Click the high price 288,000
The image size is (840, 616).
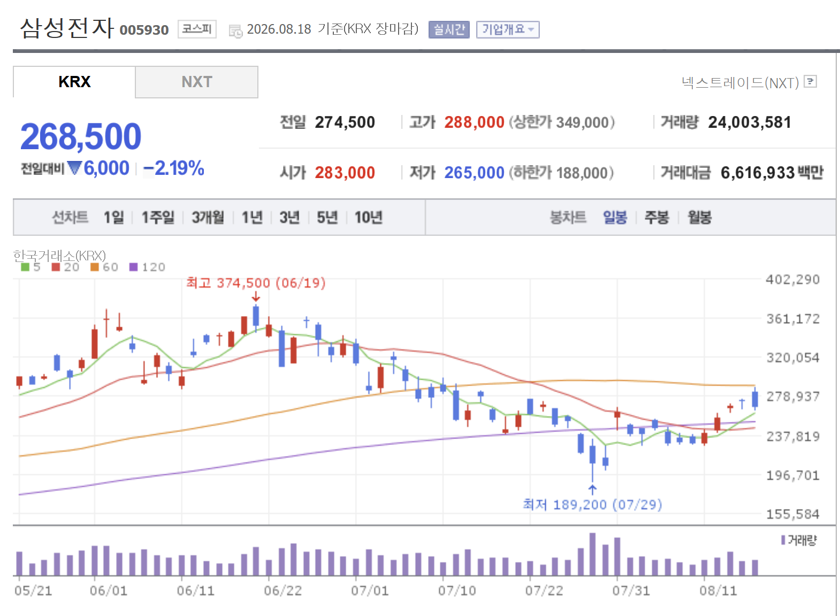point(474,122)
